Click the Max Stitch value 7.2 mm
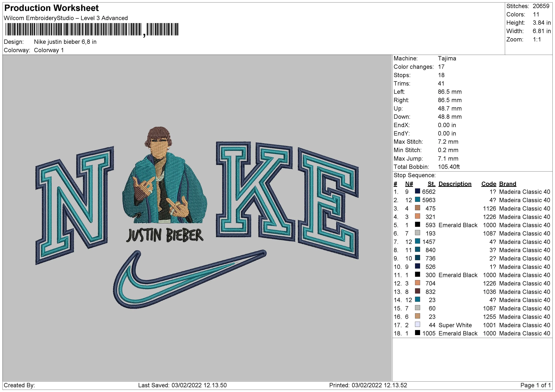The width and height of the screenshot is (555, 392). point(448,142)
